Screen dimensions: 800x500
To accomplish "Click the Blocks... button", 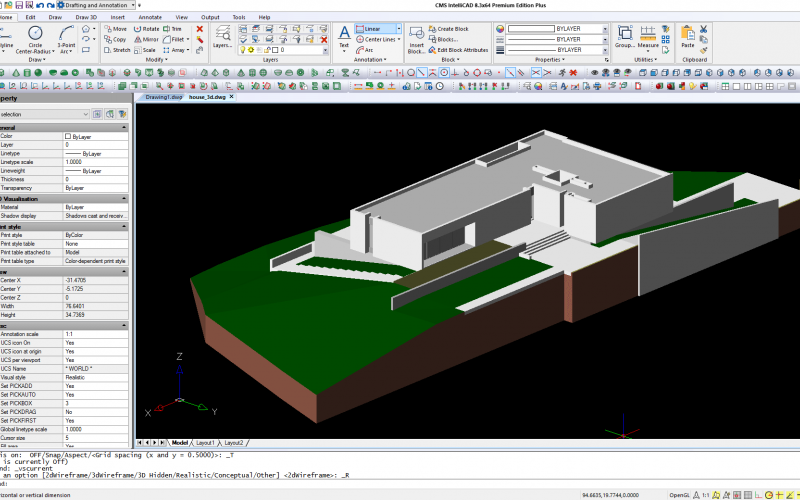I will [x=443, y=39].
